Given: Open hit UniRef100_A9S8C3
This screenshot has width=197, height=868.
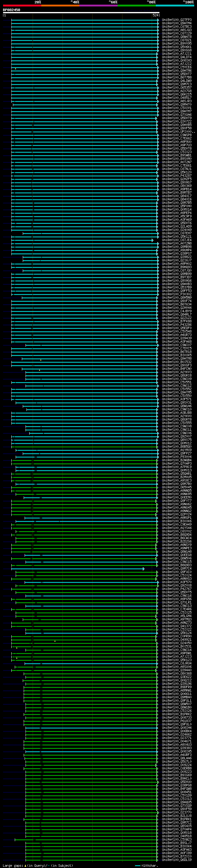Looking at the screenshot, I should [x=177, y=481].
